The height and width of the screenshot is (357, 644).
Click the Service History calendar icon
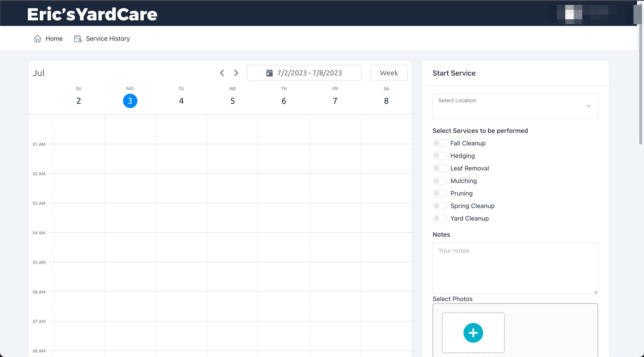(x=78, y=38)
